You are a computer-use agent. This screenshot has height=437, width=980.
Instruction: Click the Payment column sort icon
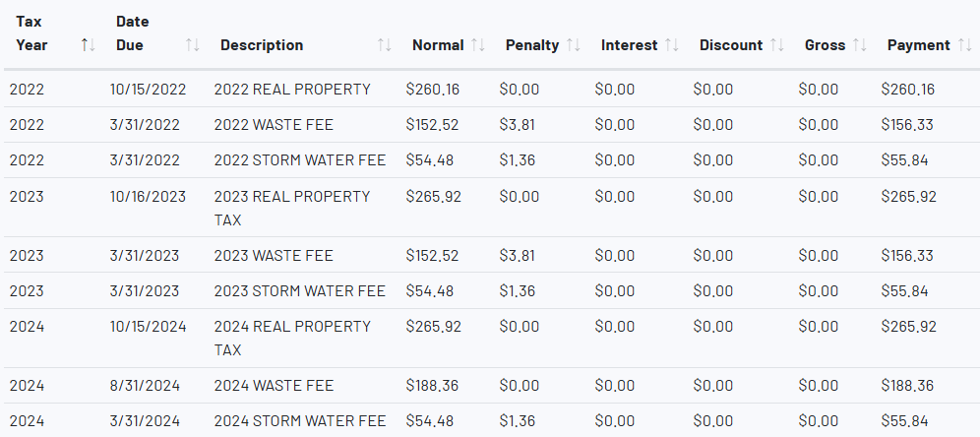click(x=964, y=45)
